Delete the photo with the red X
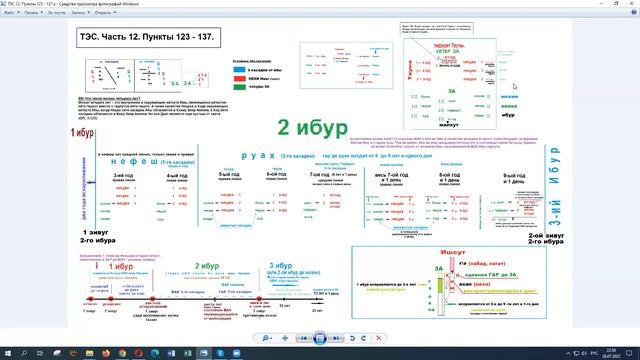Image resolution: width=640 pixels, height=360 pixels. point(378,338)
